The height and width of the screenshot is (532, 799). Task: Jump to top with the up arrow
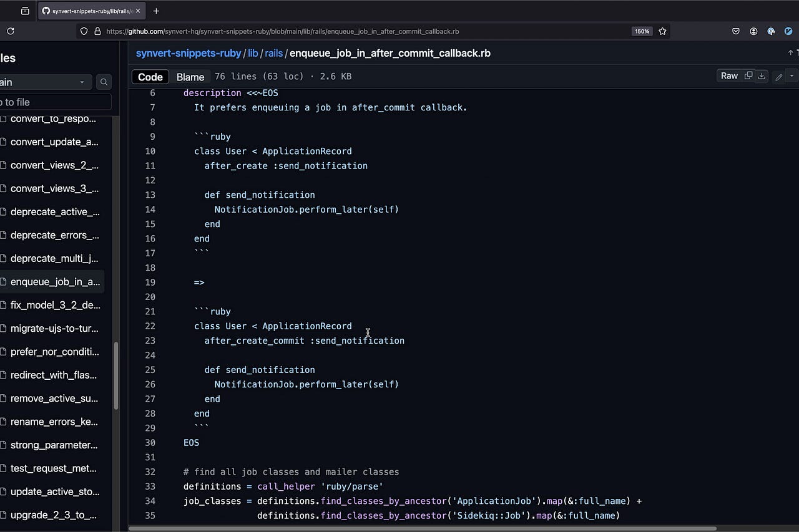792,53
